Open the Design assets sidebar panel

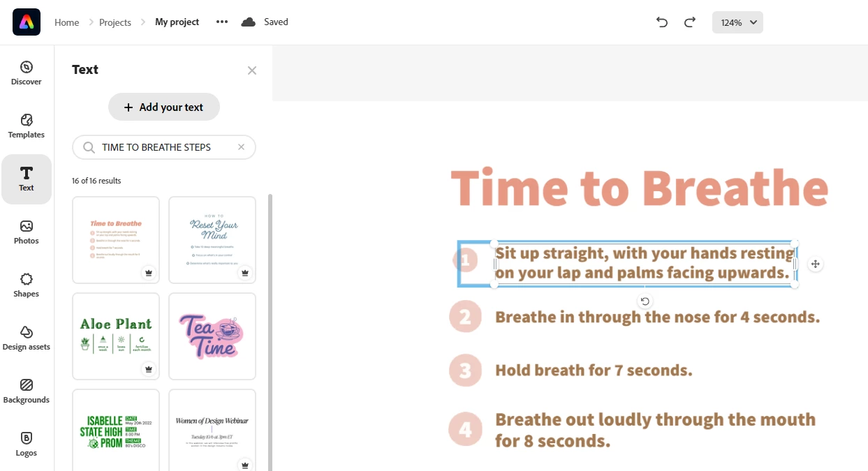[x=27, y=338]
